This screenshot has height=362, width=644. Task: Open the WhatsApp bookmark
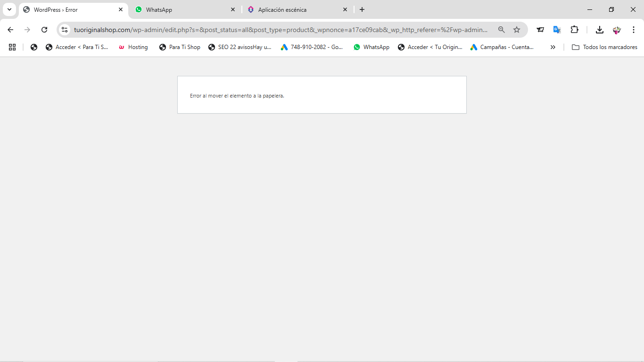(372, 47)
